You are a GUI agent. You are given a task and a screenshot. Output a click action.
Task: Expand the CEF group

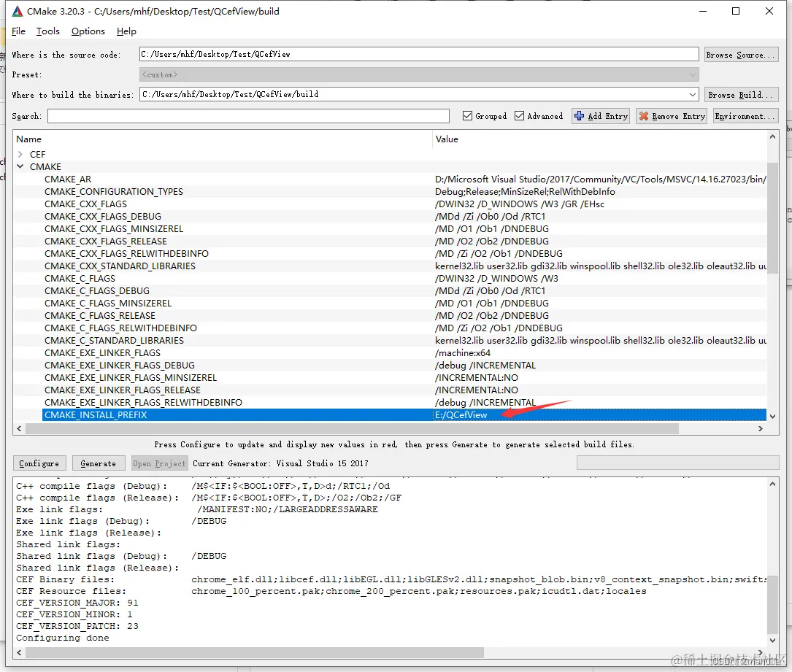[x=20, y=154]
